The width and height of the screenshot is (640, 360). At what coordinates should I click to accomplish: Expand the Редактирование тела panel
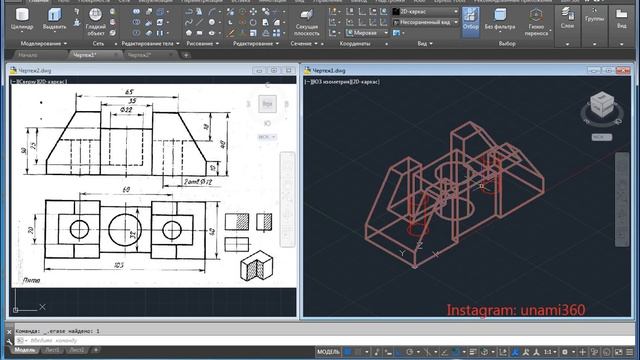(x=150, y=44)
